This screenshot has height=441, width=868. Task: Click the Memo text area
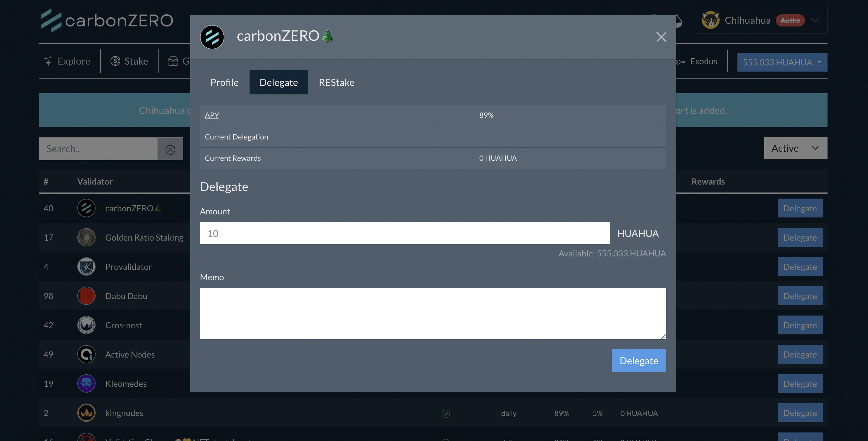(433, 313)
